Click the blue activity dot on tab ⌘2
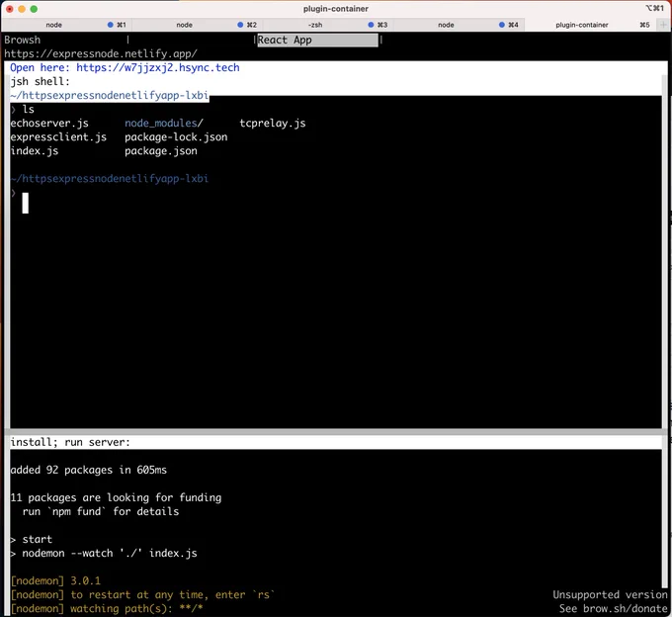This screenshot has height=617, width=672. [240, 25]
